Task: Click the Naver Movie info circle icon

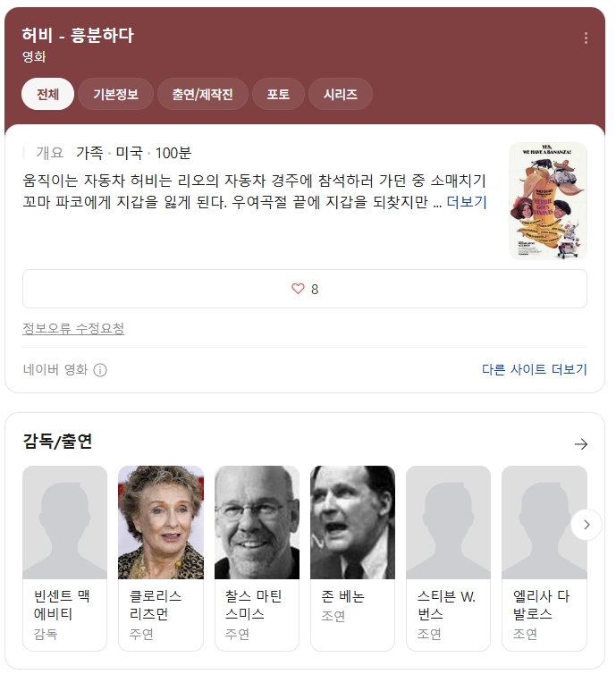Action: pos(100,370)
